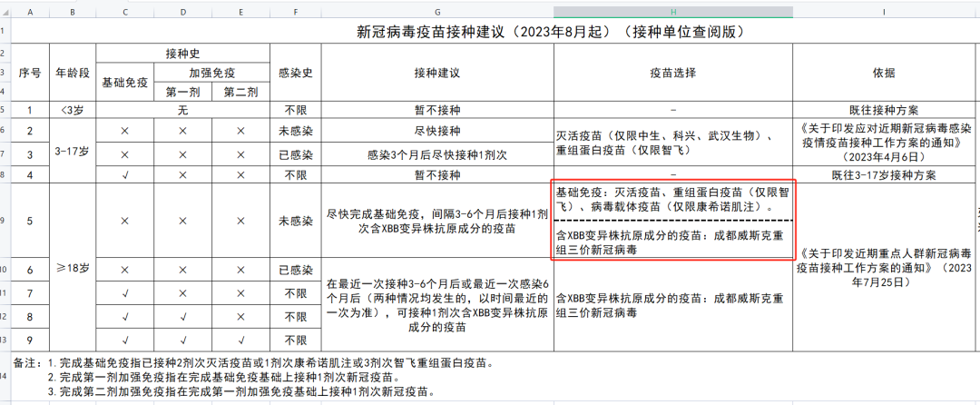Click the 3-17岁 age group cell

tap(73, 151)
